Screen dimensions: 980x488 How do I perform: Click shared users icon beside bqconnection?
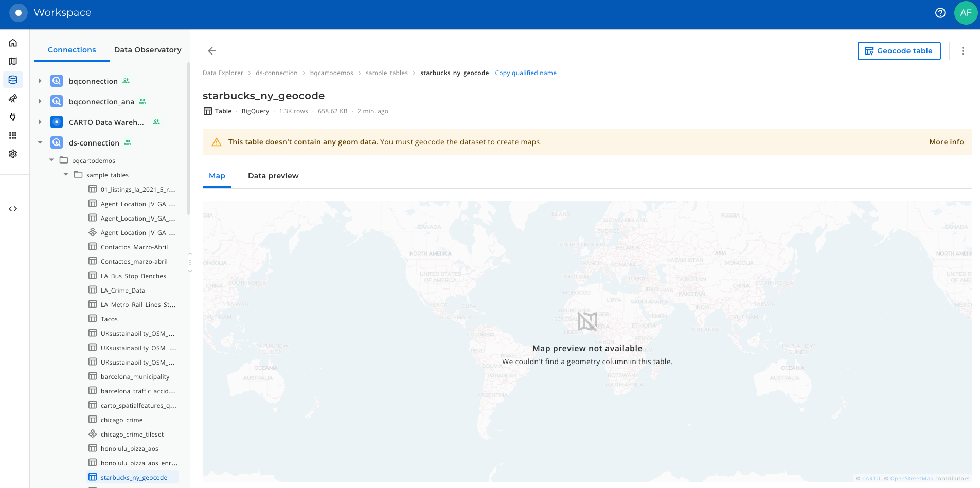tap(126, 81)
